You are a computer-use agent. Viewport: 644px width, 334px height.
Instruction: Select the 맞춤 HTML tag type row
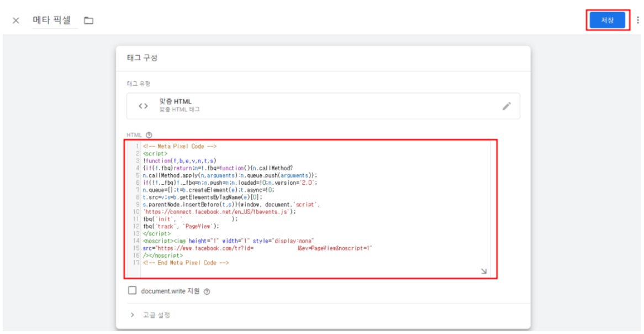pyautogui.click(x=323, y=106)
